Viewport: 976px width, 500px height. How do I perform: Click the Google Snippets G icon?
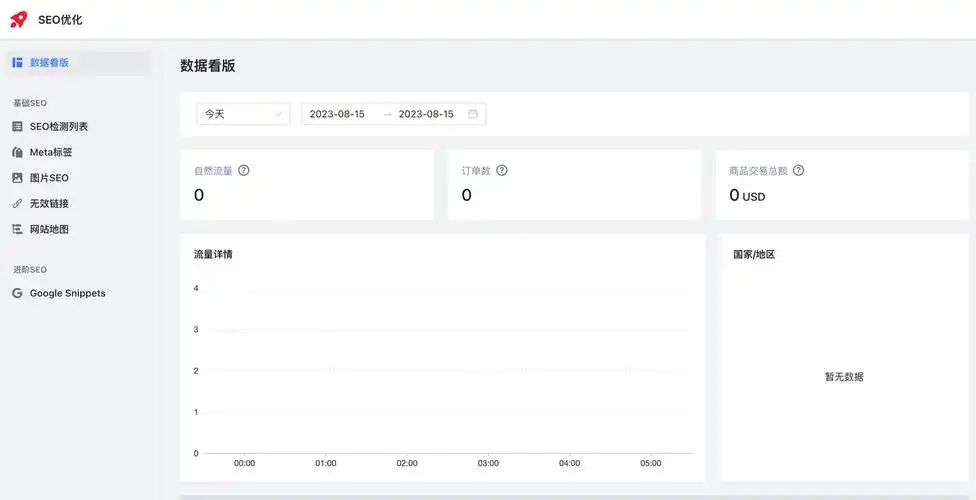(17, 294)
